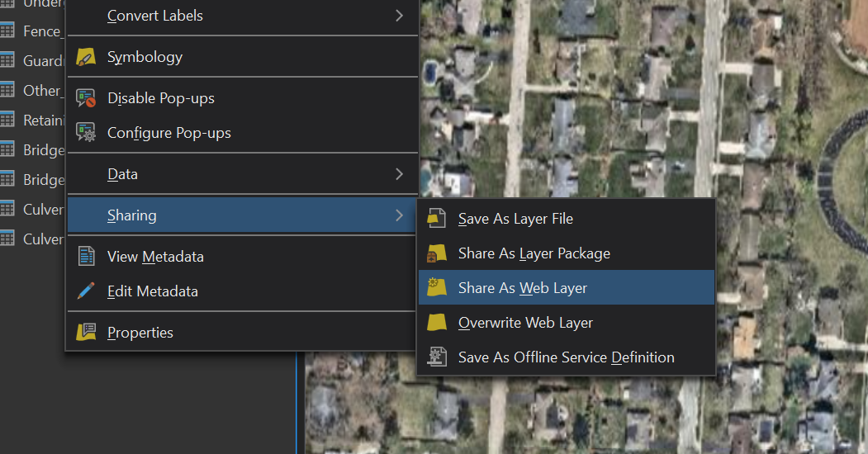Click the Save As Offline Service Definition icon
868x454 pixels.
pyautogui.click(x=436, y=357)
